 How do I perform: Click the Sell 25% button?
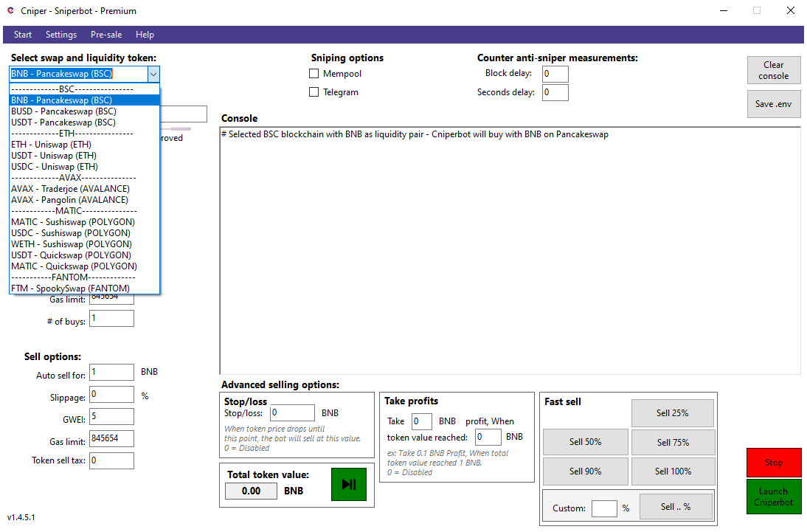673,413
